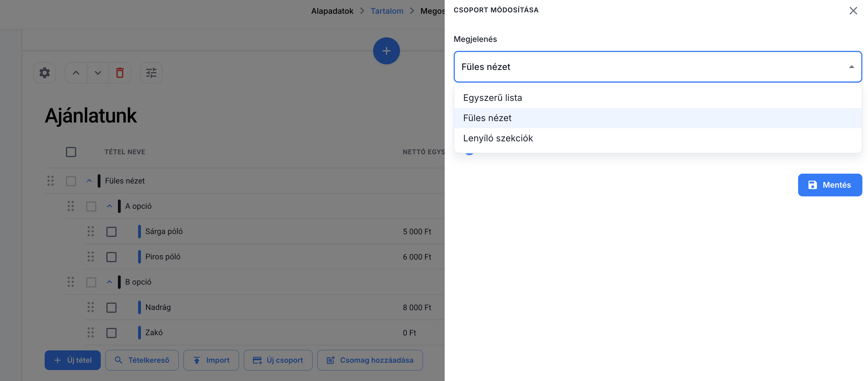Toggle select-all checkbox in table header
868x381 pixels.
(x=71, y=152)
